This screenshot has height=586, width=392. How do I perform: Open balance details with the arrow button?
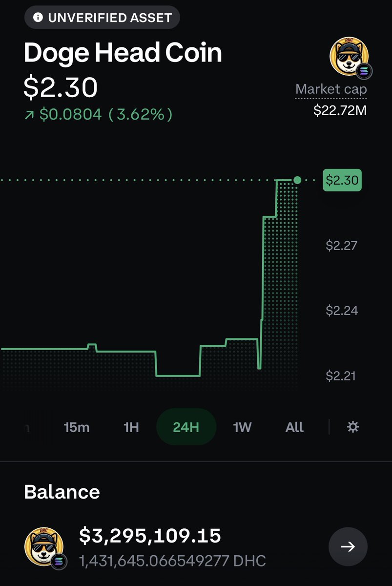(x=348, y=546)
